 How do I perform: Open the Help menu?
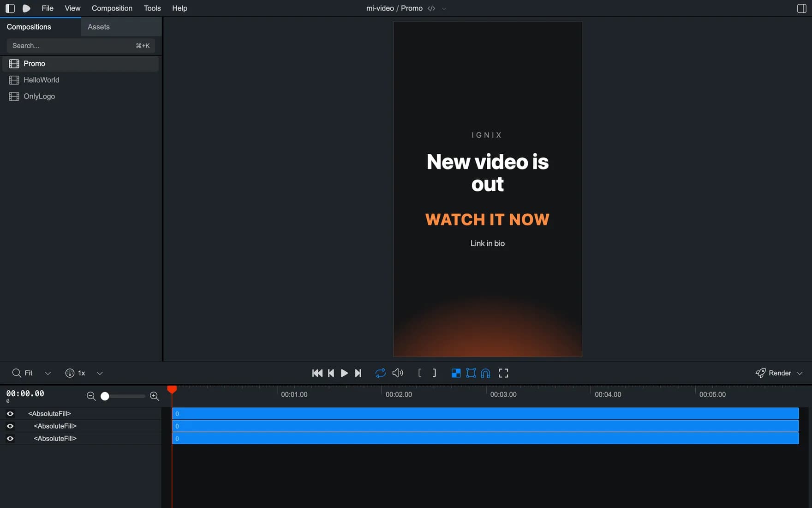[x=179, y=8]
